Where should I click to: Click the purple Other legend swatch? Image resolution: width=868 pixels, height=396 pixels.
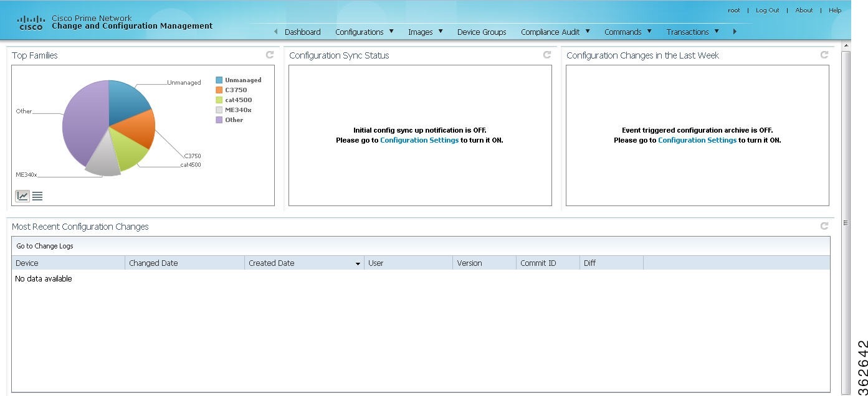point(219,120)
